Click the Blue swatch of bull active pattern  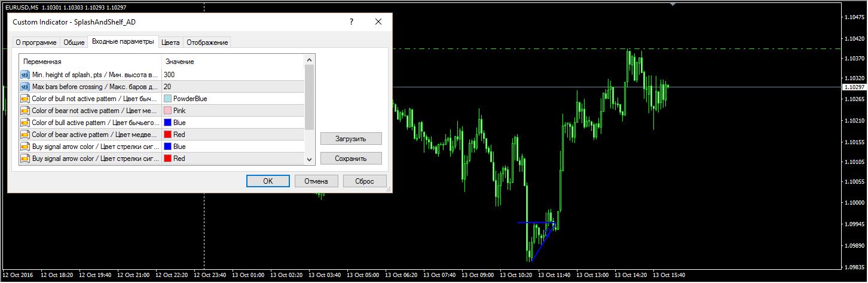[x=167, y=123]
